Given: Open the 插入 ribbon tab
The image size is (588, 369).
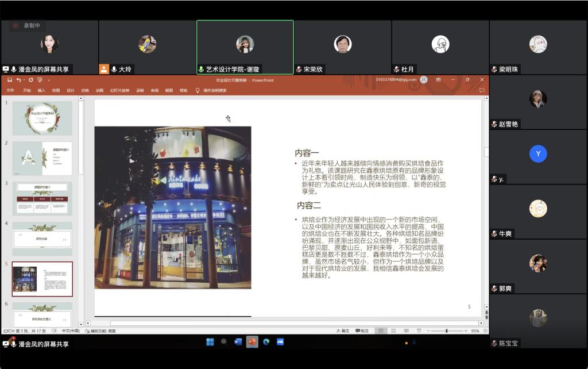Looking at the screenshot, I should [x=41, y=90].
